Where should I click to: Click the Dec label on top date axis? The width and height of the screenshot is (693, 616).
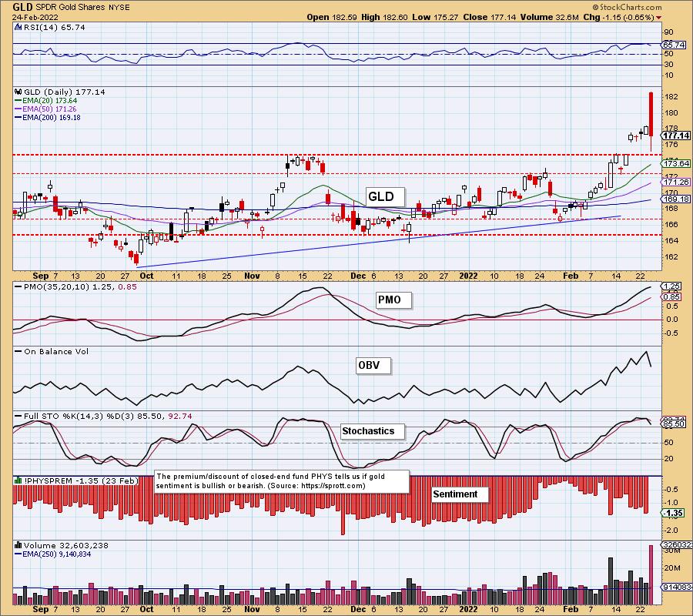click(x=358, y=276)
